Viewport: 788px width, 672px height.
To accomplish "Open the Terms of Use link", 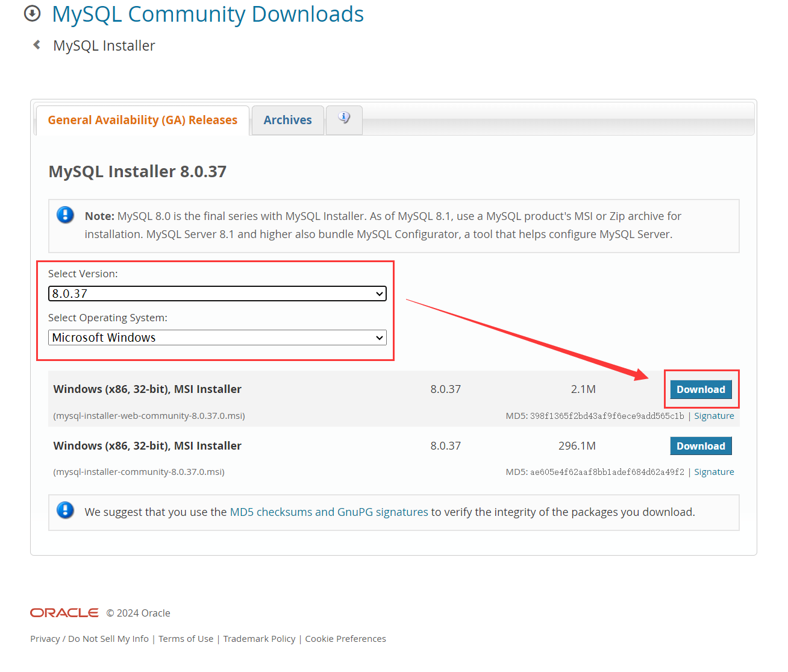I will pyautogui.click(x=186, y=639).
